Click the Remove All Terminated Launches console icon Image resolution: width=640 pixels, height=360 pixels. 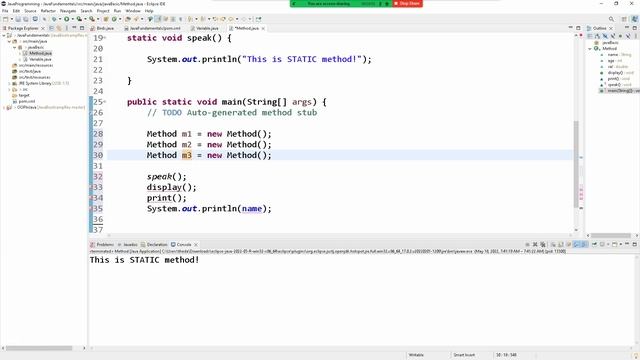pos(542,244)
